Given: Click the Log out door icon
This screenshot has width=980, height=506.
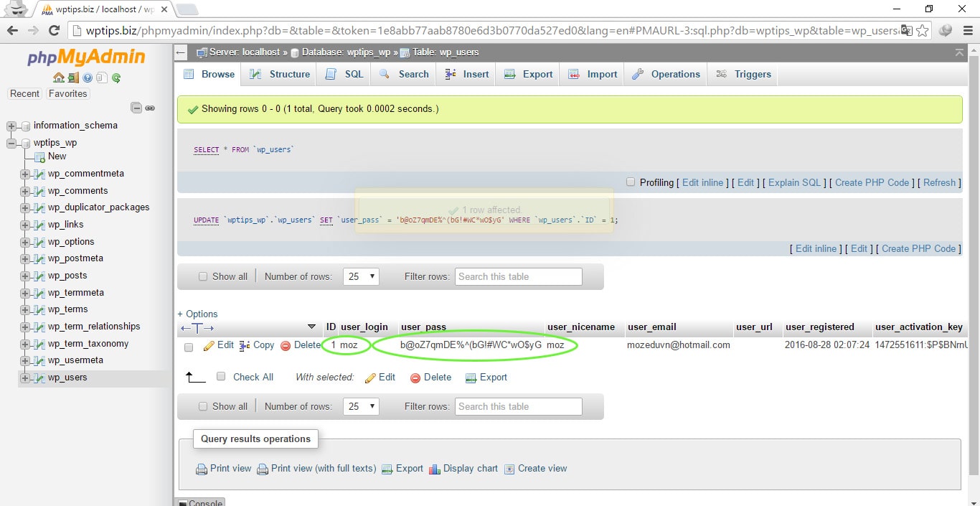Looking at the screenshot, I should pyautogui.click(x=73, y=78).
